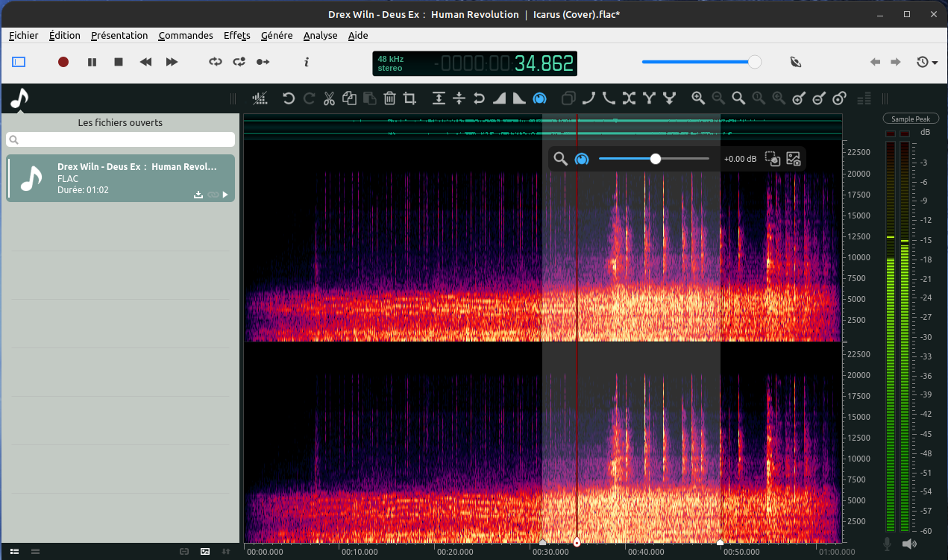Click the download icon on the FLAC file entry
The image size is (948, 560).
198,195
